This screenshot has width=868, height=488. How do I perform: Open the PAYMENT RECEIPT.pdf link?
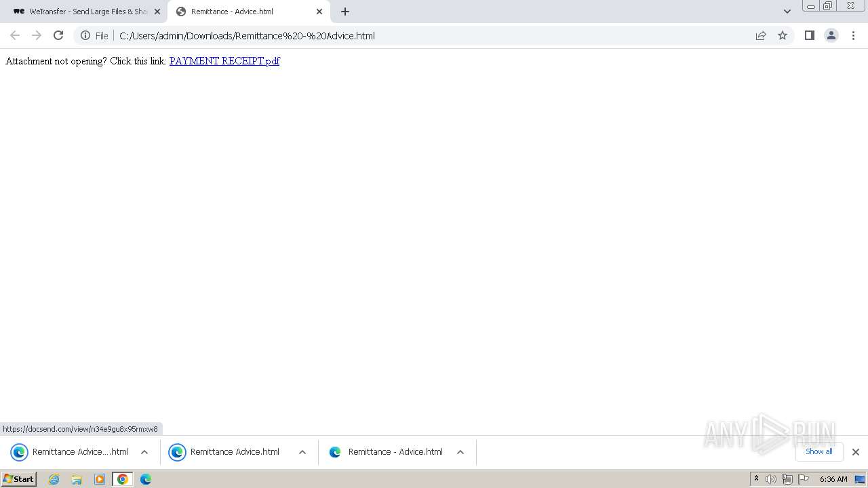tap(224, 61)
